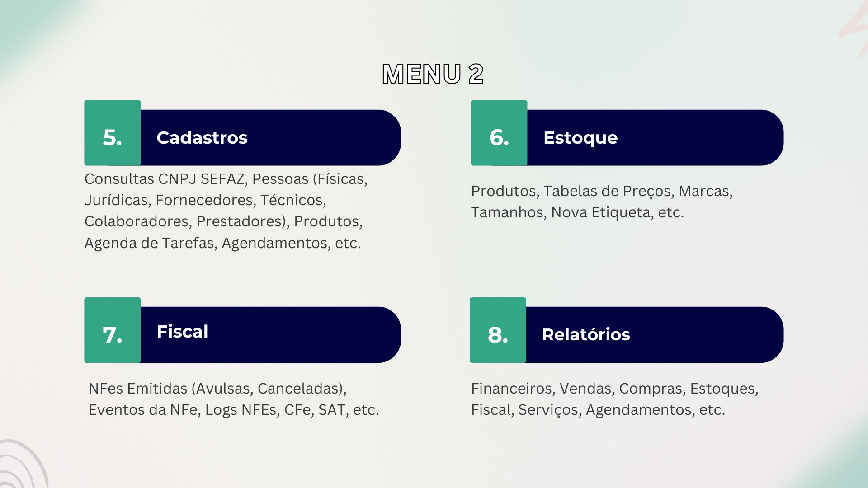Click the green number 6 badge
Image resolution: width=868 pixels, height=488 pixels.
pyautogui.click(x=499, y=133)
